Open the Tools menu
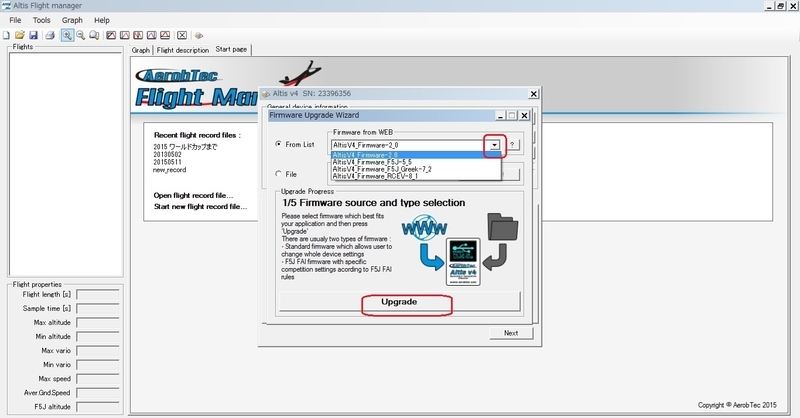This screenshot has height=418, width=800. point(41,20)
